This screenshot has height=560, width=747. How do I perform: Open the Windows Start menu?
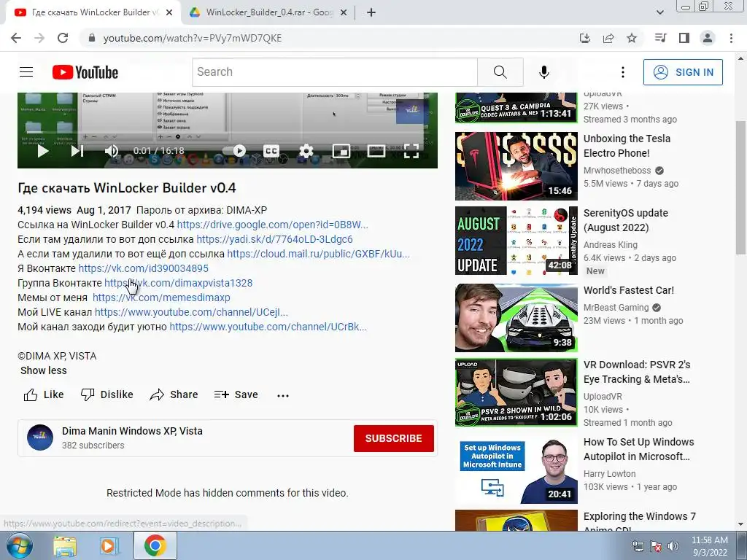click(x=19, y=545)
